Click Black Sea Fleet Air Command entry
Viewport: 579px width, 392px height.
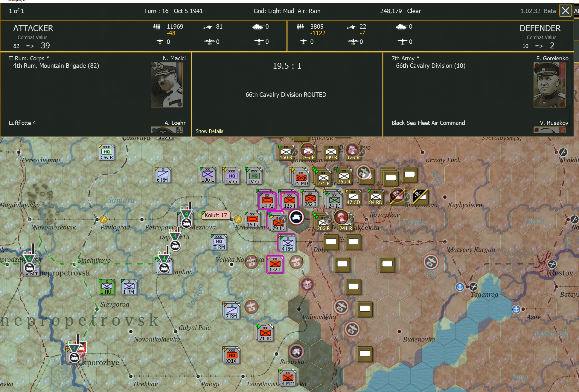coord(428,123)
